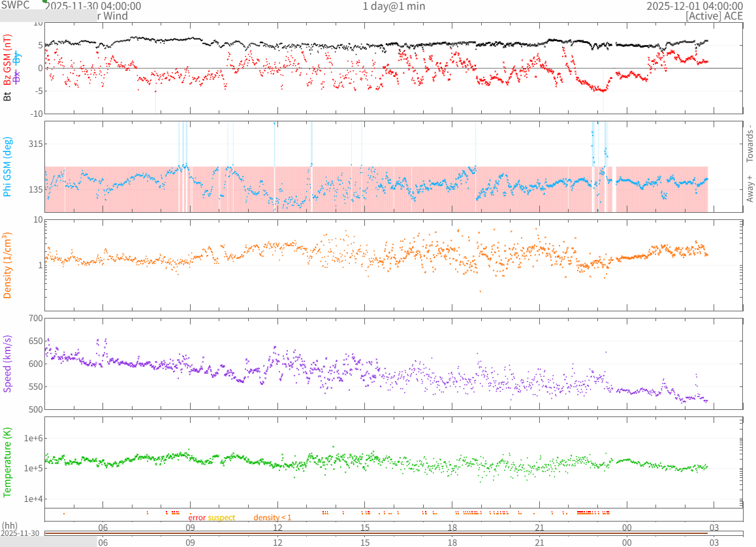Screen dimensions: 756x547
Task: Open the '[Active] ACE' source selector
Action: click(714, 16)
